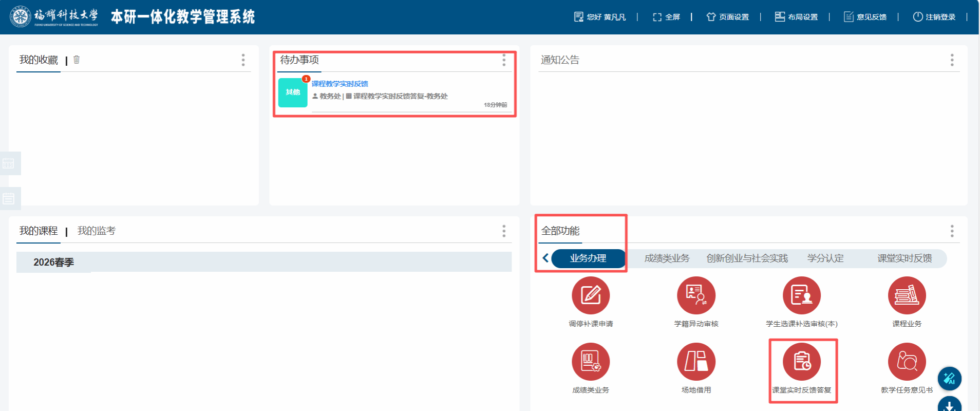Open 学生选课补选审核(本) icon
Screen dimensions: 980x411
click(801, 295)
